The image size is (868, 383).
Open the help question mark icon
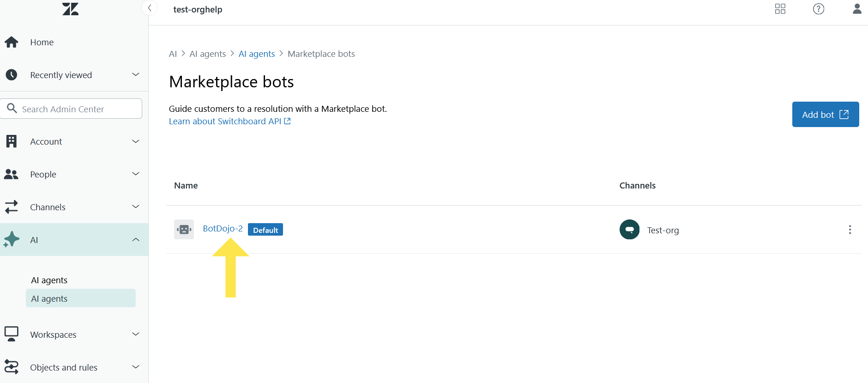pos(818,9)
